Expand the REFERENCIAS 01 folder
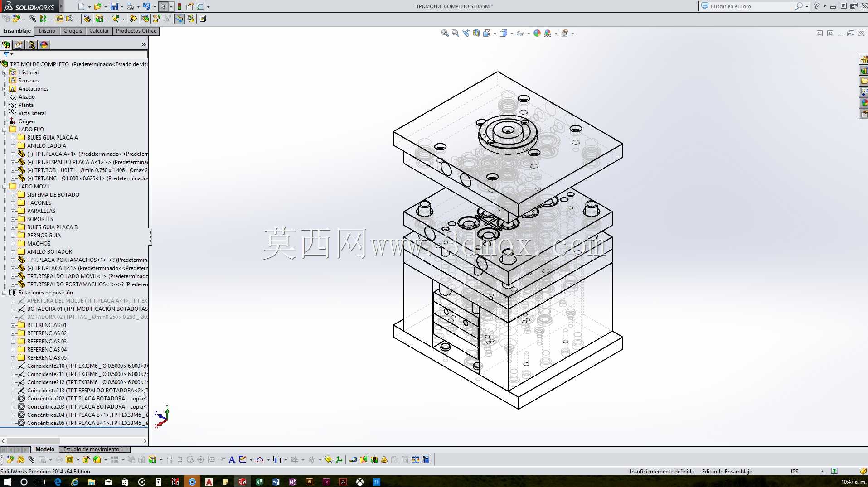Screen dimensions: 868x487 click(x=13, y=325)
